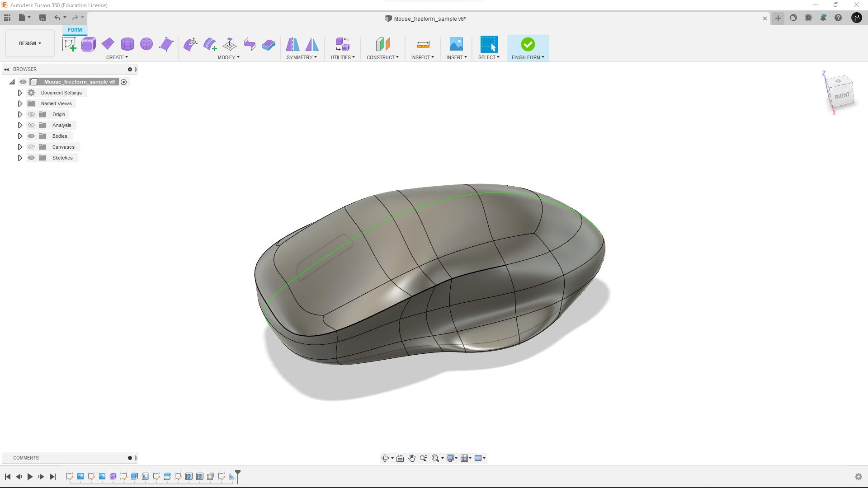The height and width of the screenshot is (488, 868).
Task: Click the RIGHT face of ViewCube
Action: click(x=842, y=96)
